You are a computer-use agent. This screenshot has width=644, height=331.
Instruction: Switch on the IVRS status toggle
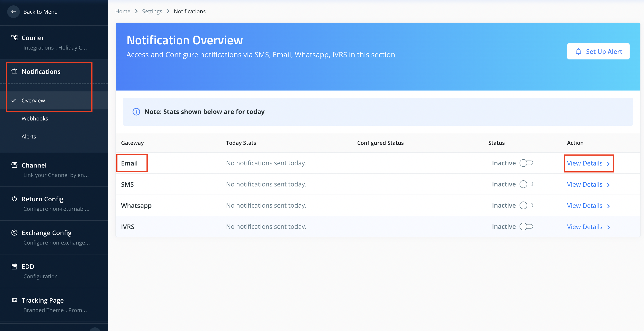(526, 227)
